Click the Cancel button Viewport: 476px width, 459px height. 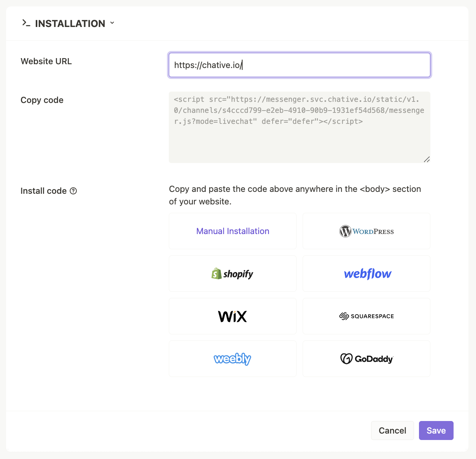[392, 431]
